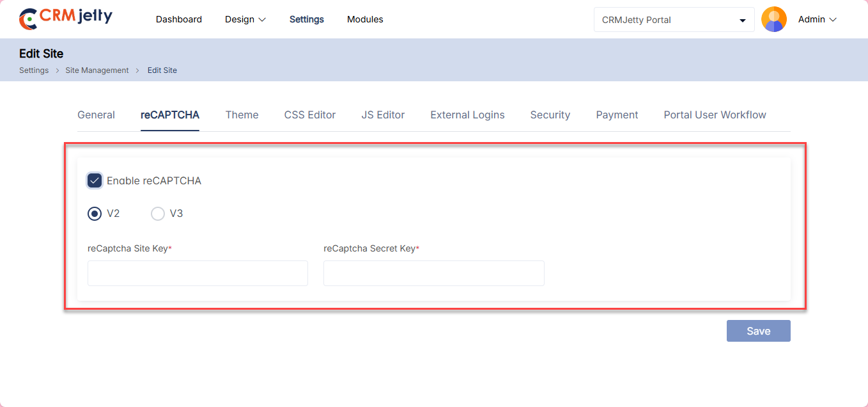Click the Save button
The height and width of the screenshot is (407, 868).
pyautogui.click(x=758, y=331)
